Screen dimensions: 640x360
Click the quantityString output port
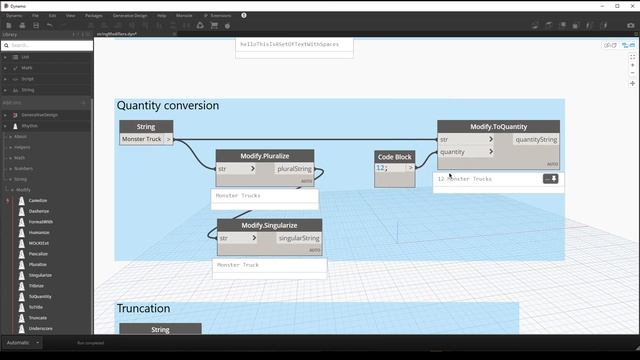536,140
